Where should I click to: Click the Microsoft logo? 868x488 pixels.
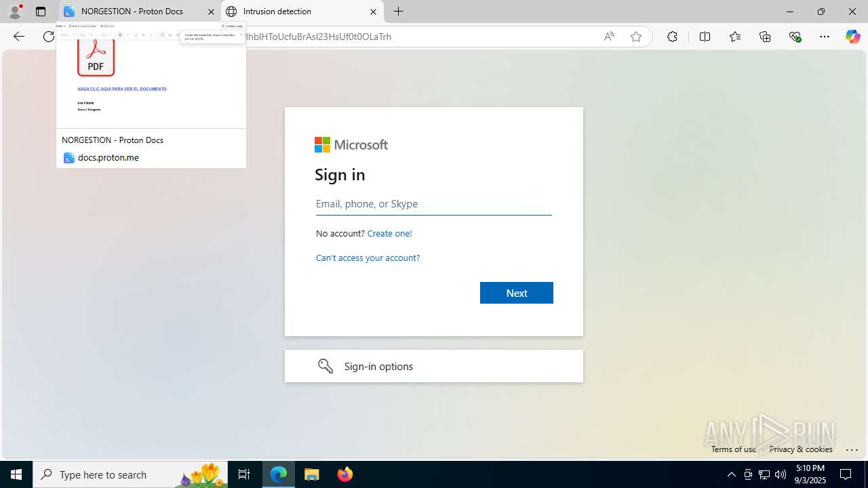click(x=351, y=144)
